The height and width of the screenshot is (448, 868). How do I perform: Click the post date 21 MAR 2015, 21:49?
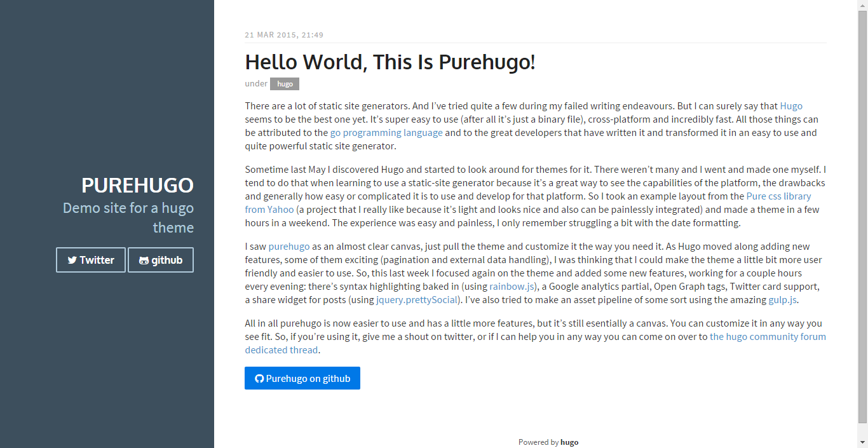pyautogui.click(x=284, y=35)
